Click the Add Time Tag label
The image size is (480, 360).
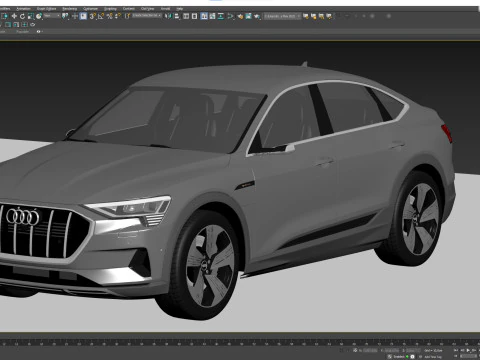click(433, 357)
